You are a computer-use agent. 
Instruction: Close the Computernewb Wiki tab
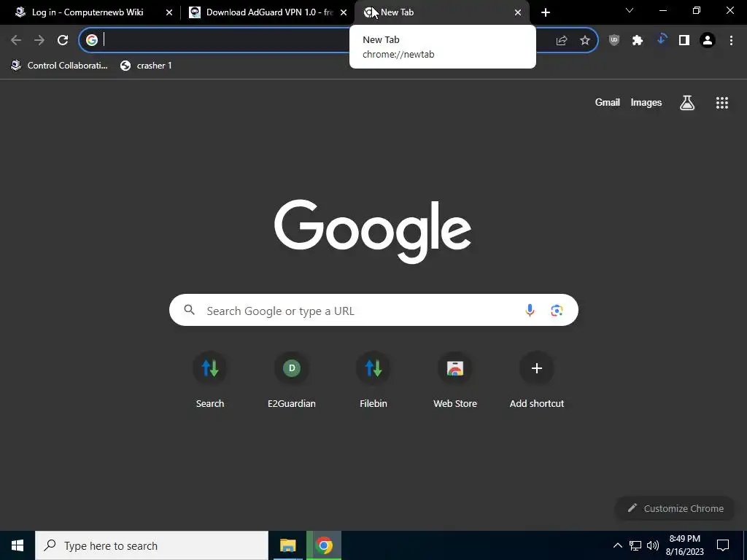(169, 12)
